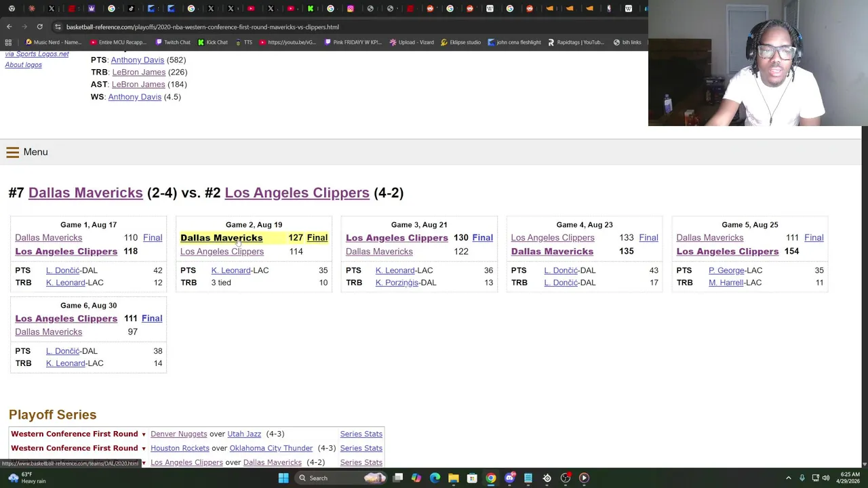Open the Denver Nuggets link
Screen dimensions: 868x488
(179, 434)
